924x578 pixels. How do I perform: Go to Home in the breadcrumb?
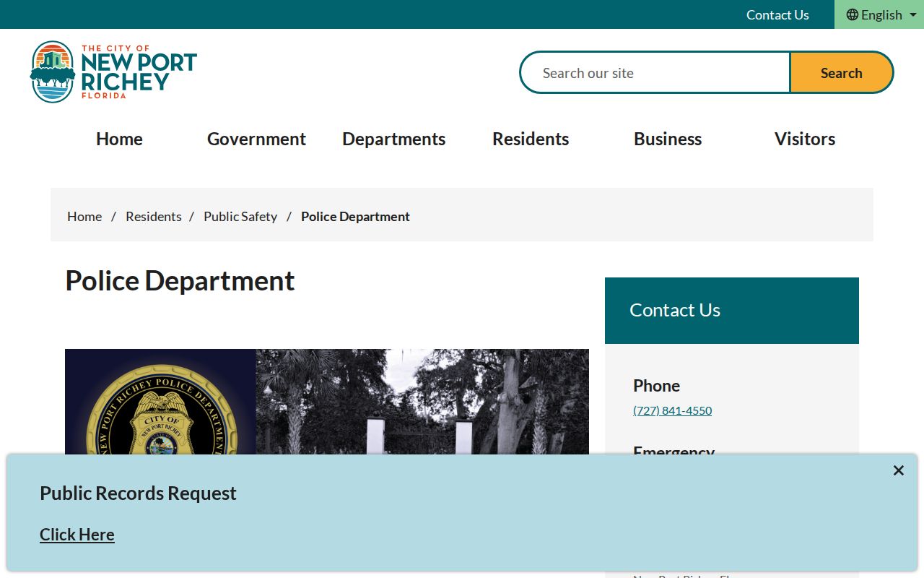click(84, 216)
